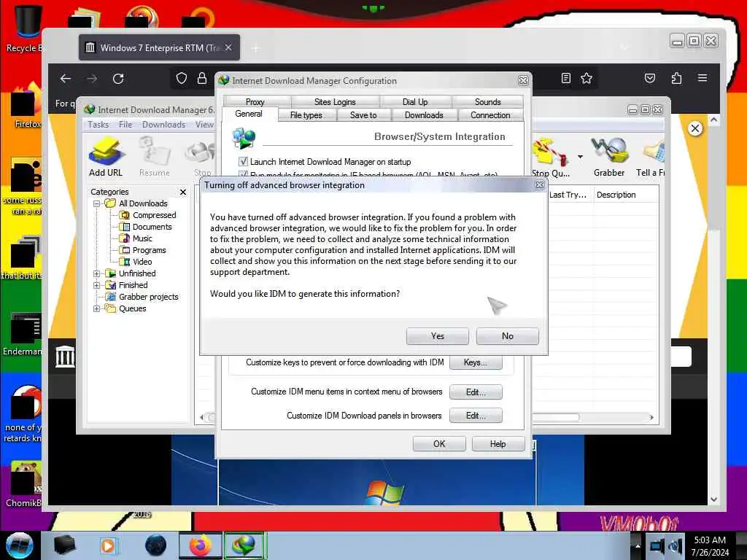Toggle Launch Internet Download Manager on startup

[243, 161]
